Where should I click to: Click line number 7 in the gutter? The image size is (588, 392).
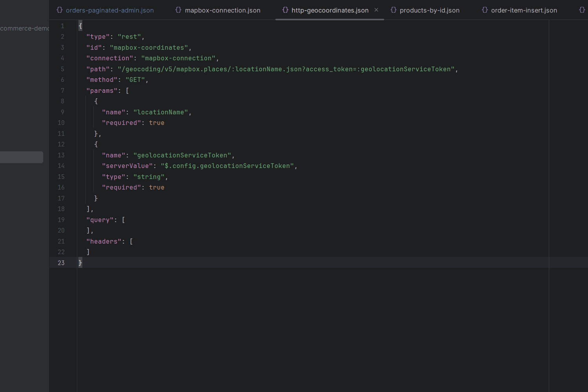tap(62, 90)
